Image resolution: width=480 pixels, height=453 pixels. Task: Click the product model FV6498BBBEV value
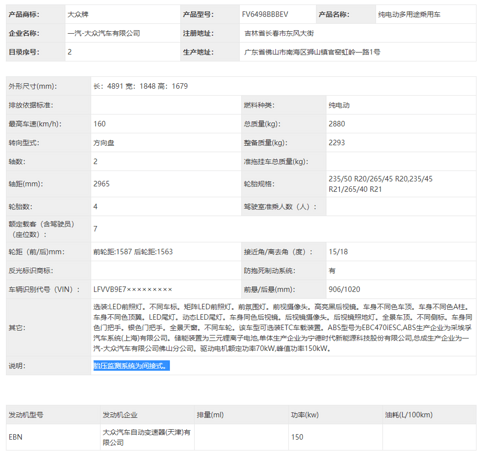pos(265,14)
